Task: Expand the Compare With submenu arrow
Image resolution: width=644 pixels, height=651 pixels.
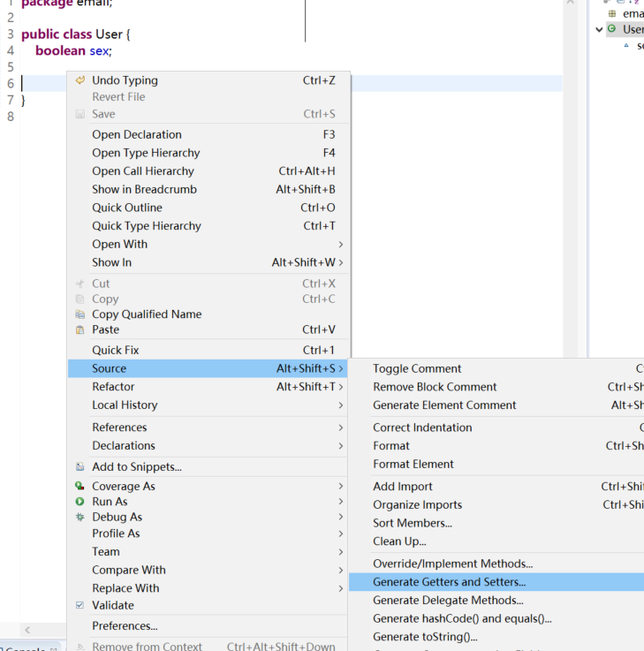Action: [x=340, y=570]
